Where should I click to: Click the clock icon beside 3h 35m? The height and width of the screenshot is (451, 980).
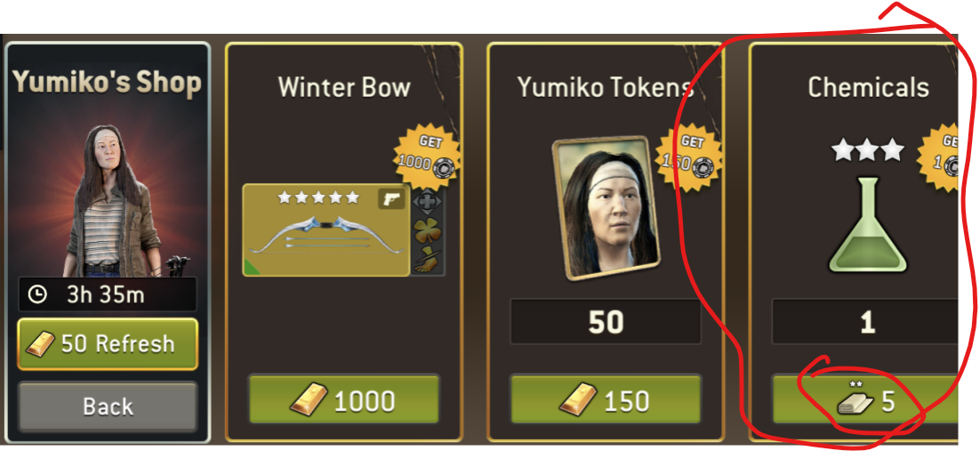coord(37,294)
